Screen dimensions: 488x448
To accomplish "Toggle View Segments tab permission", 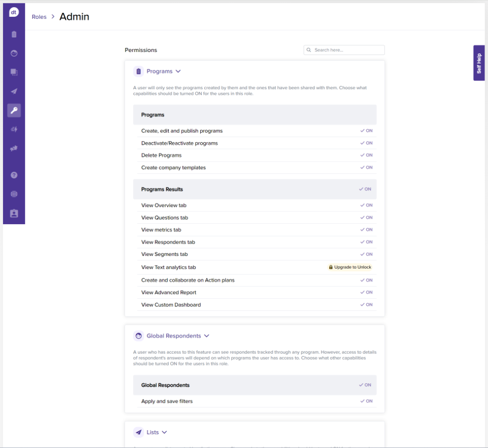I will coord(366,254).
